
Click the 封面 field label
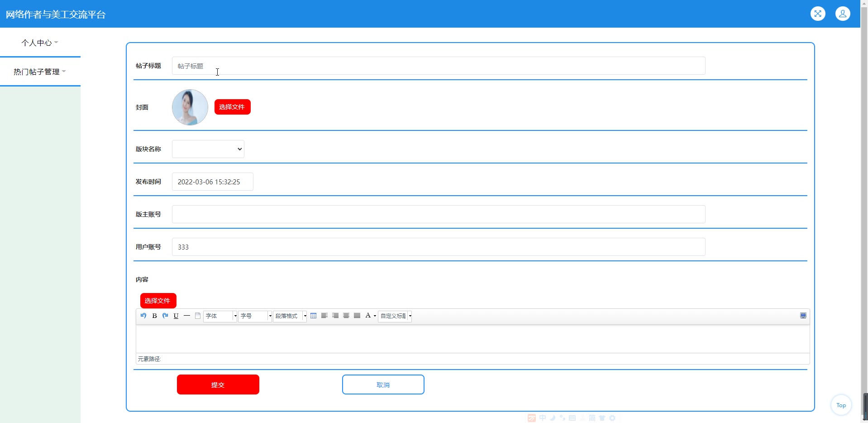point(142,107)
